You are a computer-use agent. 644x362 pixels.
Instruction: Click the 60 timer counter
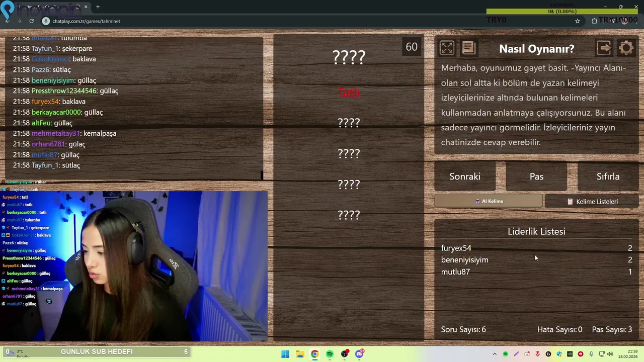[x=412, y=47]
